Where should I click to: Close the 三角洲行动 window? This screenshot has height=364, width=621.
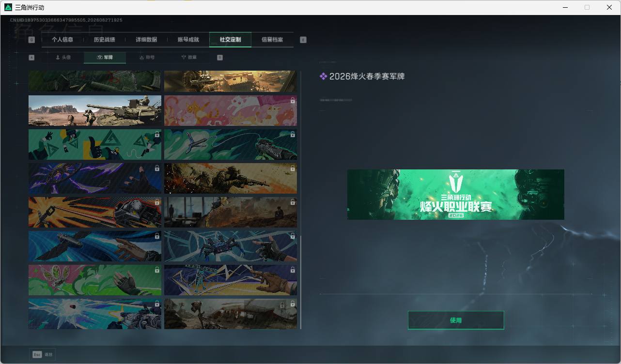[x=609, y=7]
